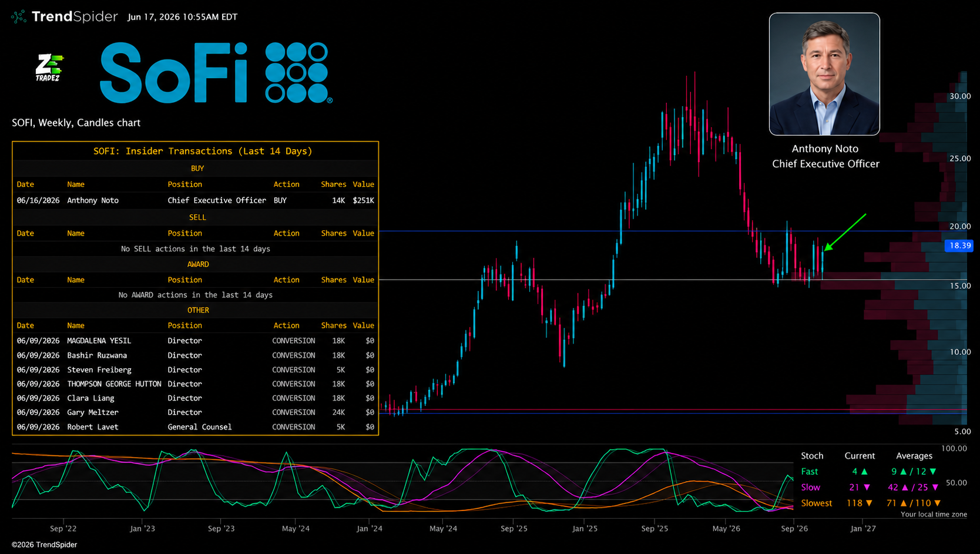980x554 pixels.
Task: Click the Insider Transactions table title
Action: point(203,151)
